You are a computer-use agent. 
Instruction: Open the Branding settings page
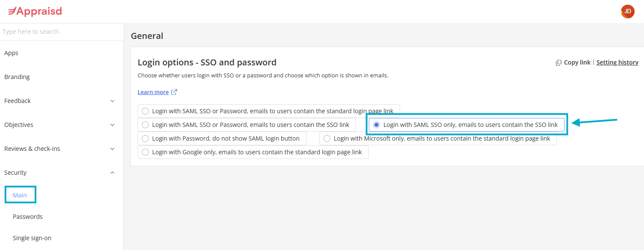pyautogui.click(x=17, y=77)
